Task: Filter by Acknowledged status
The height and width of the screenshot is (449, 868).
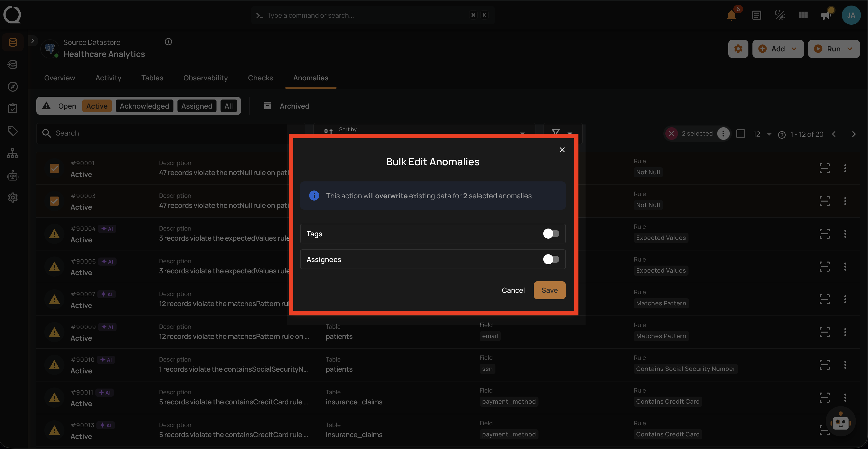Action: point(144,106)
